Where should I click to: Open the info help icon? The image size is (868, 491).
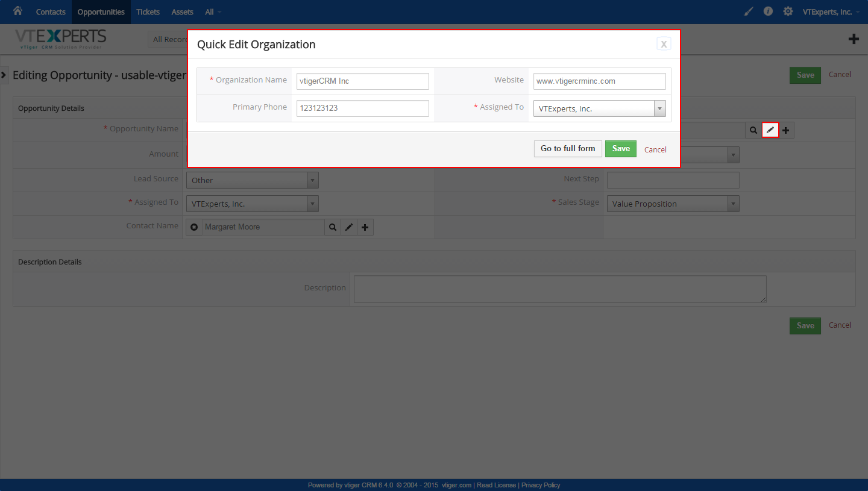[x=768, y=11]
